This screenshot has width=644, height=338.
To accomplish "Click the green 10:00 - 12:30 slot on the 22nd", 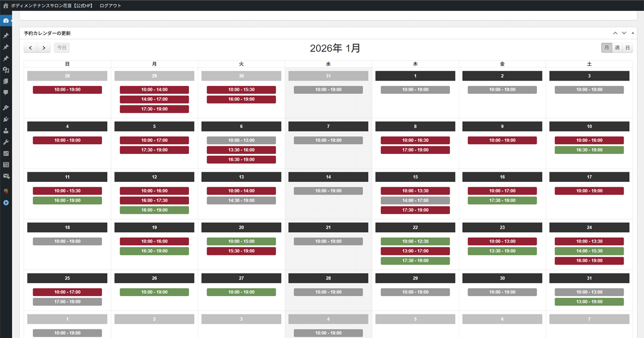I will tap(415, 241).
